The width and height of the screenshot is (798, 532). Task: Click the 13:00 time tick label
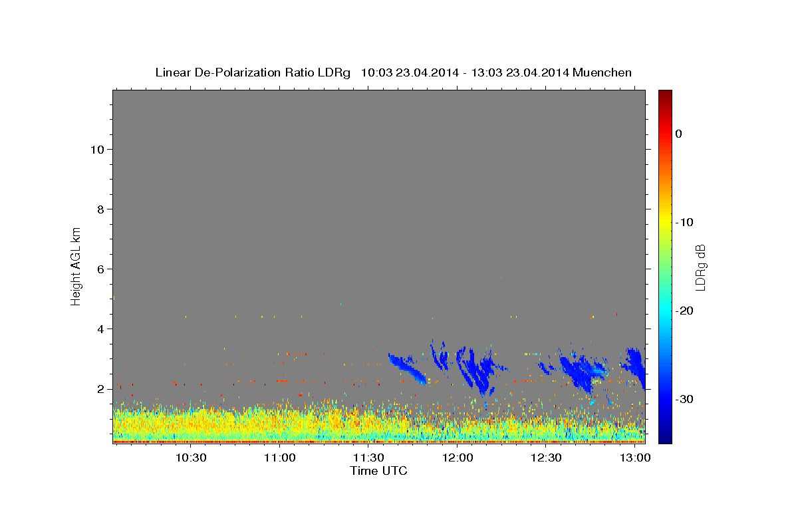click(635, 458)
